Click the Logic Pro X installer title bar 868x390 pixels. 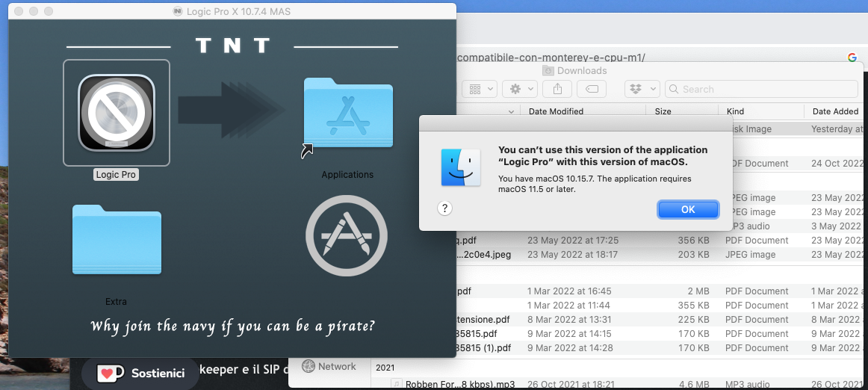pos(232,11)
